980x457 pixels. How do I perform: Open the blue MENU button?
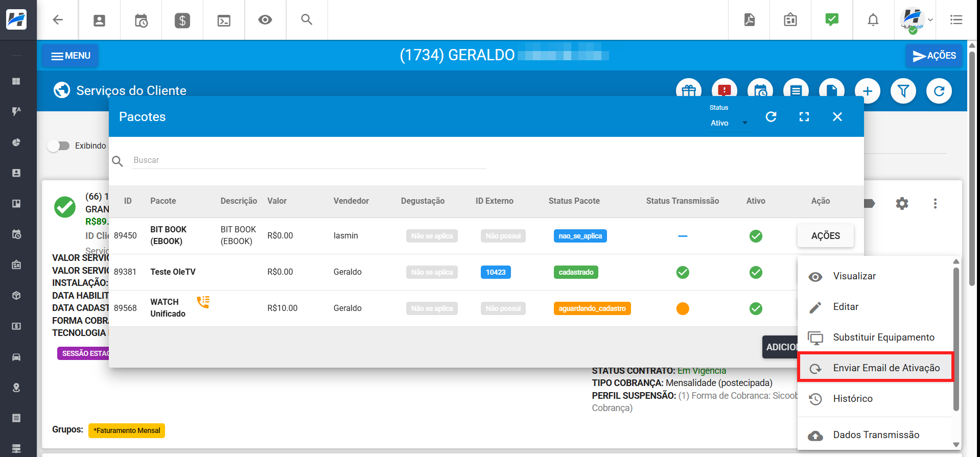click(71, 56)
